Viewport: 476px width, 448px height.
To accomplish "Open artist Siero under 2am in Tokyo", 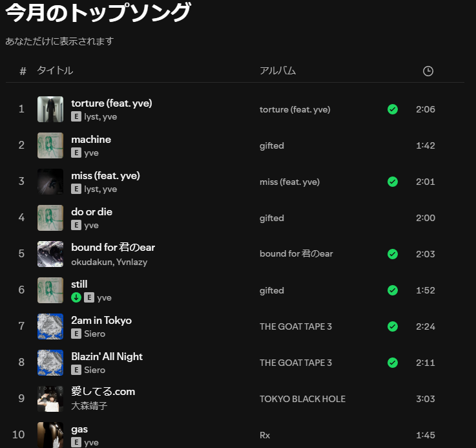I will [x=95, y=334].
